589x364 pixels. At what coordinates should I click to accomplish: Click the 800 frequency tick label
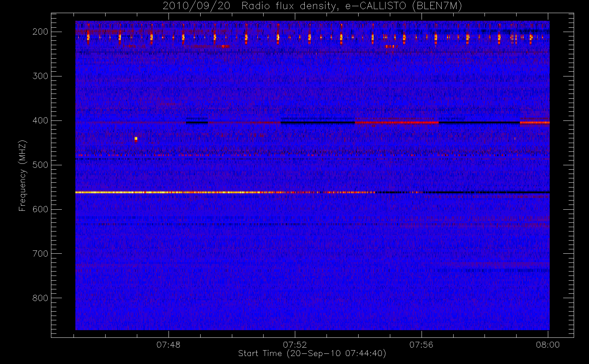coord(40,298)
